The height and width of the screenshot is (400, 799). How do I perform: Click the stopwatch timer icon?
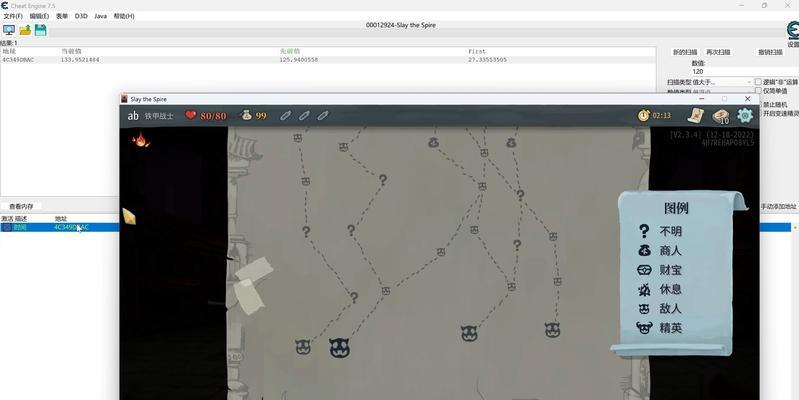(x=644, y=115)
